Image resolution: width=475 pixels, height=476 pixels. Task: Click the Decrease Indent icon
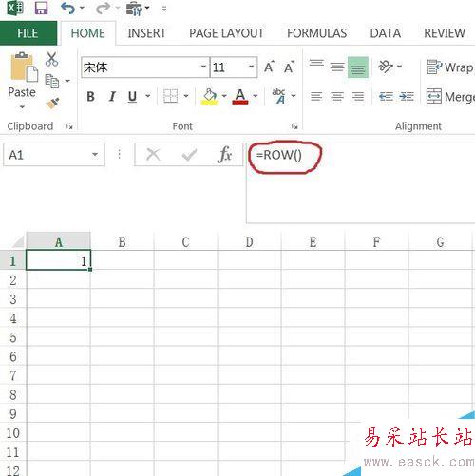tap(386, 96)
